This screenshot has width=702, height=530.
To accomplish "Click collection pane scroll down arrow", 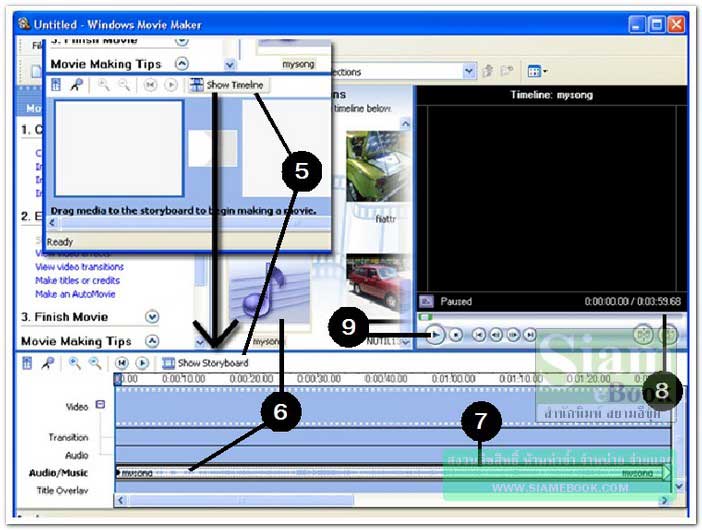I will tap(406, 342).
